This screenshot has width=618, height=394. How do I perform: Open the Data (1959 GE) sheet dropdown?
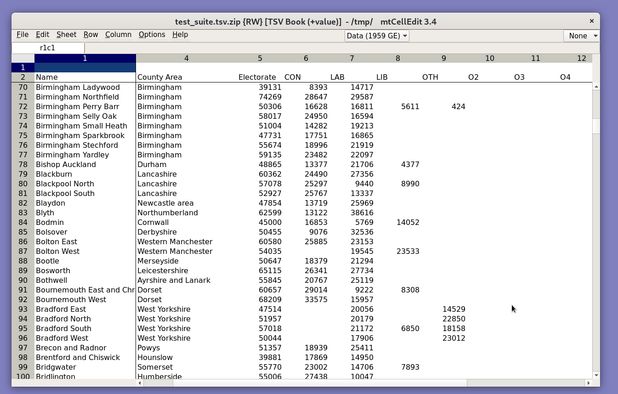click(376, 36)
